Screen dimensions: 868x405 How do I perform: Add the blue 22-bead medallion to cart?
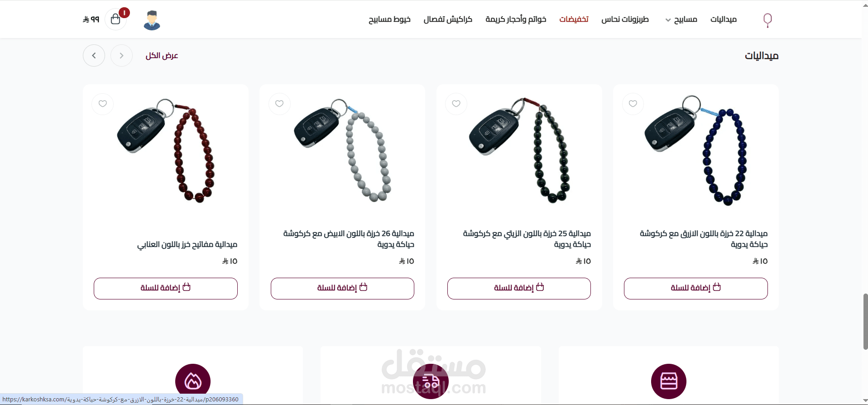click(x=695, y=288)
